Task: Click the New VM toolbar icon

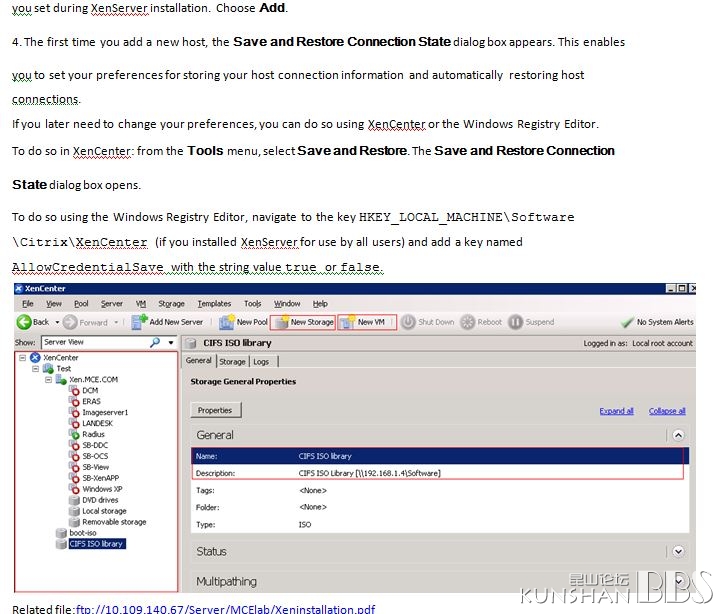Action: tap(348, 322)
